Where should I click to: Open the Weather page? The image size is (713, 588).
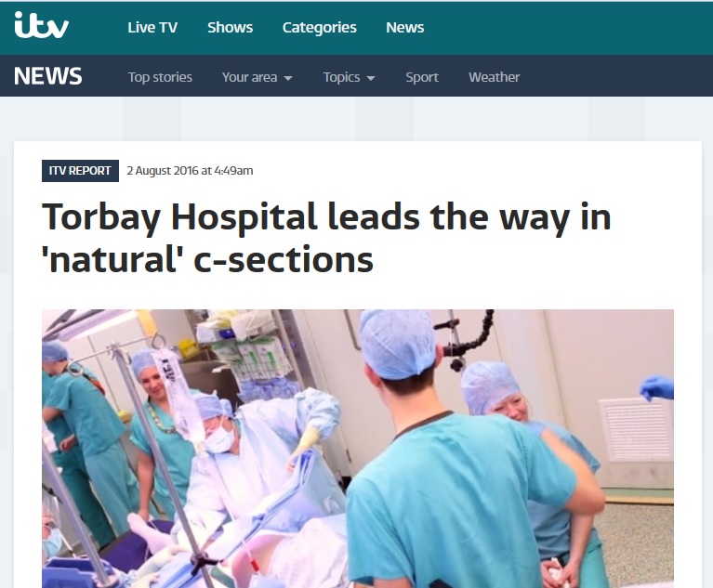tap(494, 77)
